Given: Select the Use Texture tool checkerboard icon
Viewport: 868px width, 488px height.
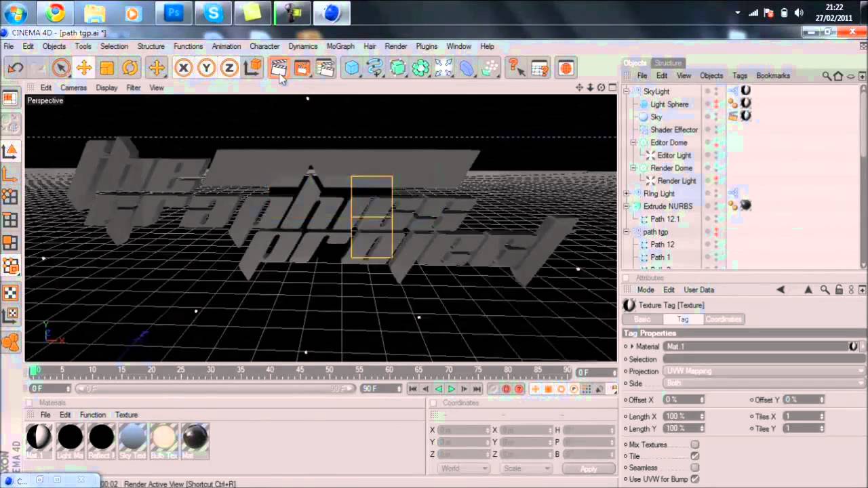Looking at the screenshot, I should [x=11, y=293].
